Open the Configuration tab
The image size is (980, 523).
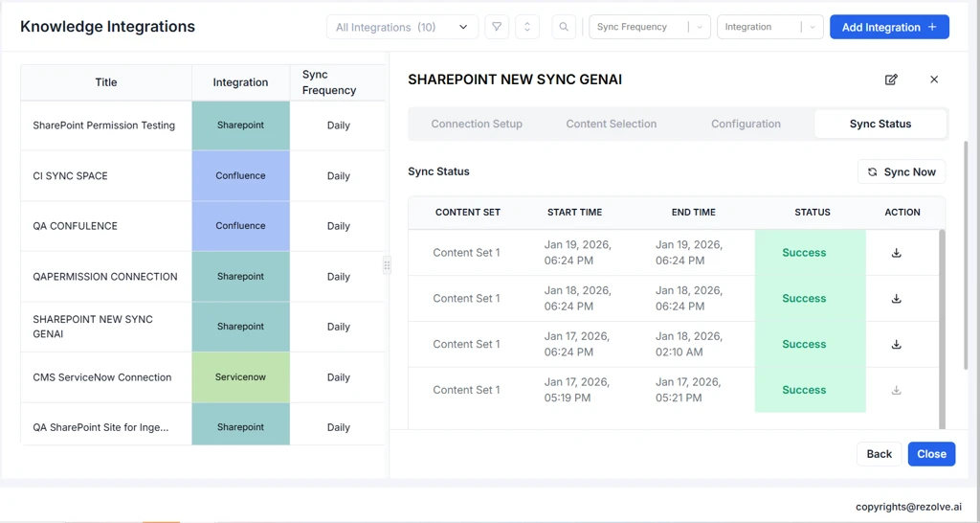(x=746, y=124)
